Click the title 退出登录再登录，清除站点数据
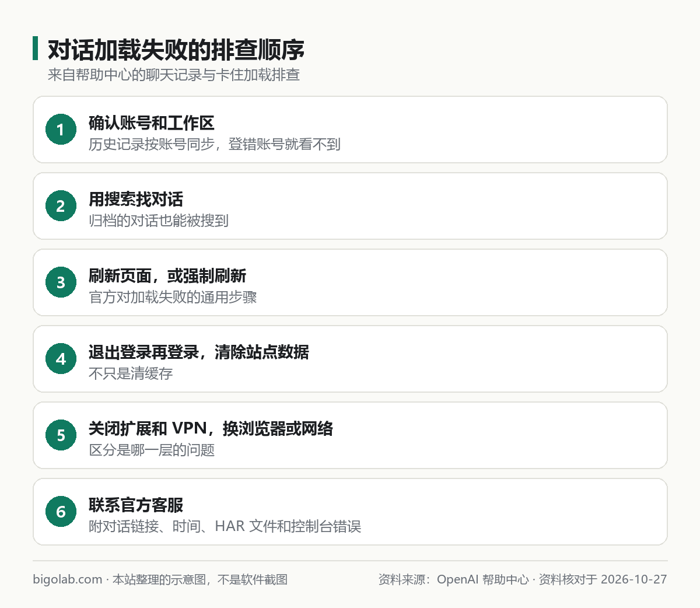The height and width of the screenshot is (608, 700). (x=199, y=352)
